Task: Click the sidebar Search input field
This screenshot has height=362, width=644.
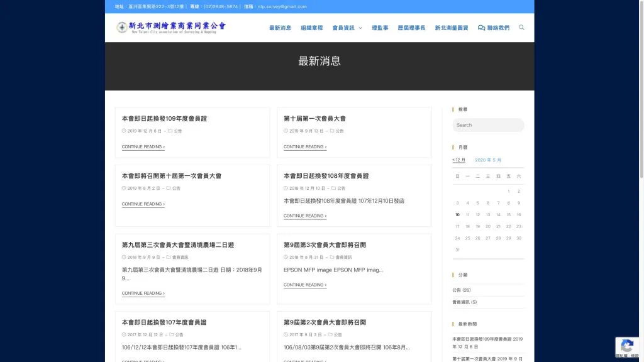Action: click(x=487, y=125)
